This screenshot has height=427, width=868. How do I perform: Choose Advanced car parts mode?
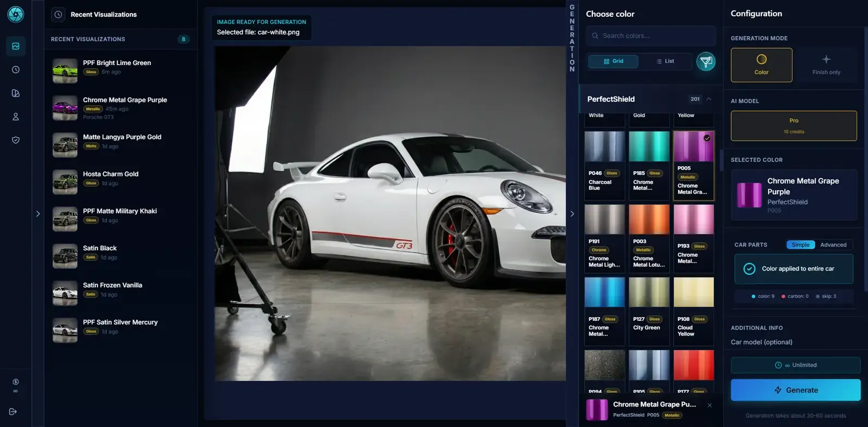click(x=833, y=245)
